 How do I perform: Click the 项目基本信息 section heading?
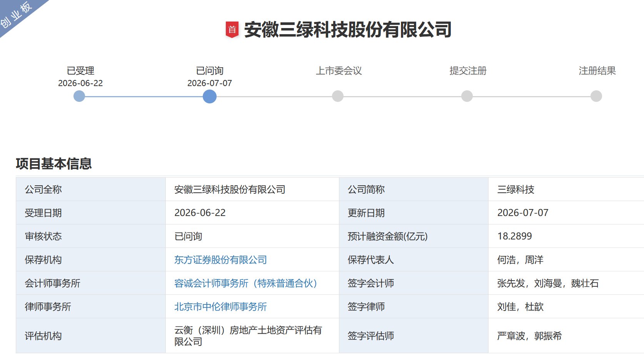click(54, 164)
